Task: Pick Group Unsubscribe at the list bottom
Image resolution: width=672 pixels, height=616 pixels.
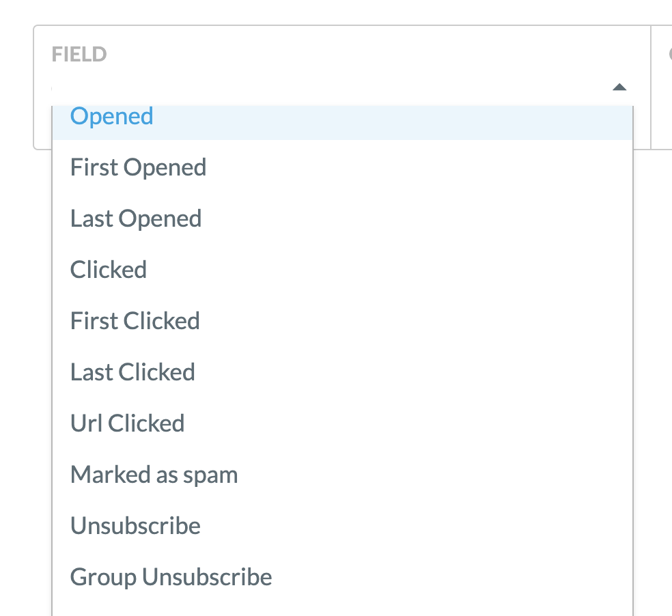Action: 342,577
